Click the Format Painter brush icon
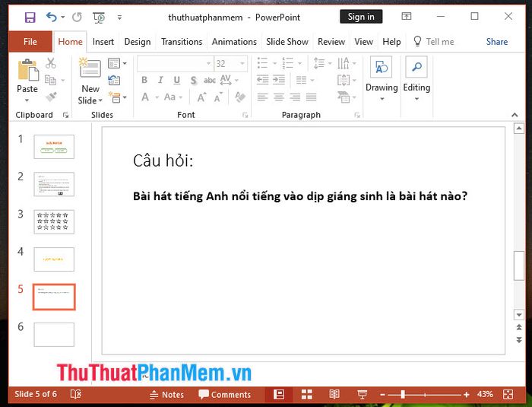 coord(51,97)
